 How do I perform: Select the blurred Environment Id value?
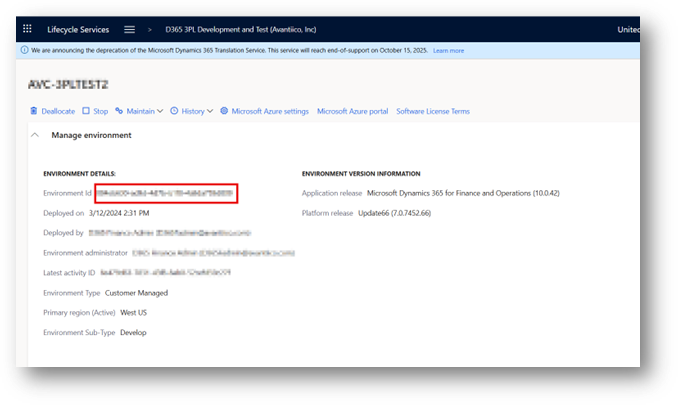tap(165, 193)
